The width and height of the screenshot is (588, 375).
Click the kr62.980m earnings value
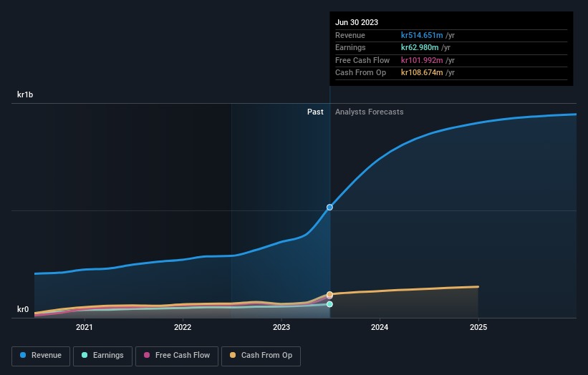click(x=420, y=47)
